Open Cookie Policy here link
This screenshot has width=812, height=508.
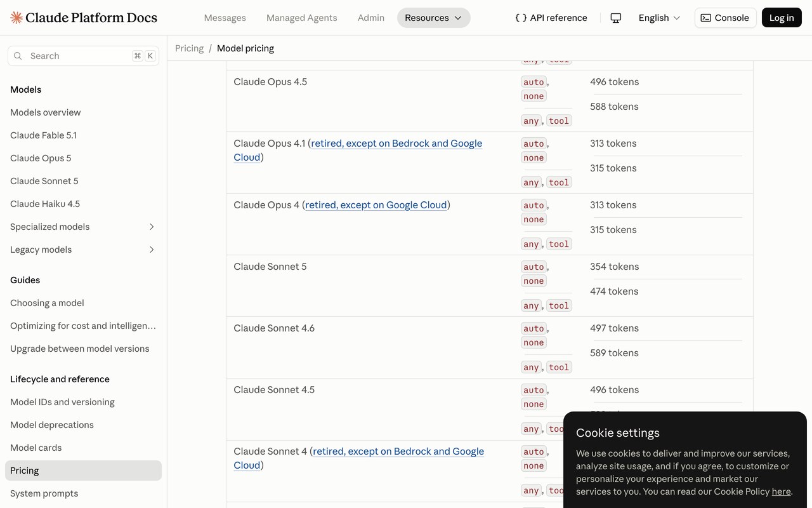(781, 491)
